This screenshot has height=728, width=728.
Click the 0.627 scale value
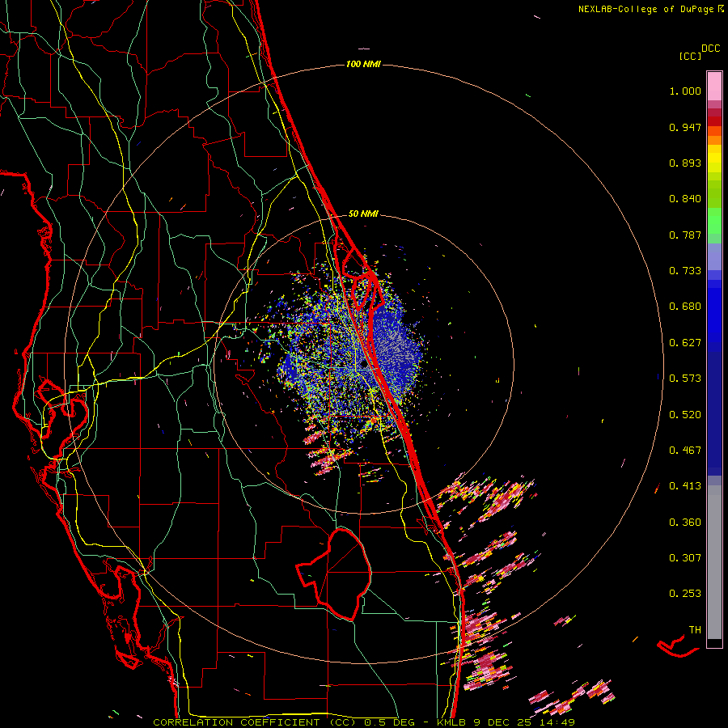(x=685, y=343)
